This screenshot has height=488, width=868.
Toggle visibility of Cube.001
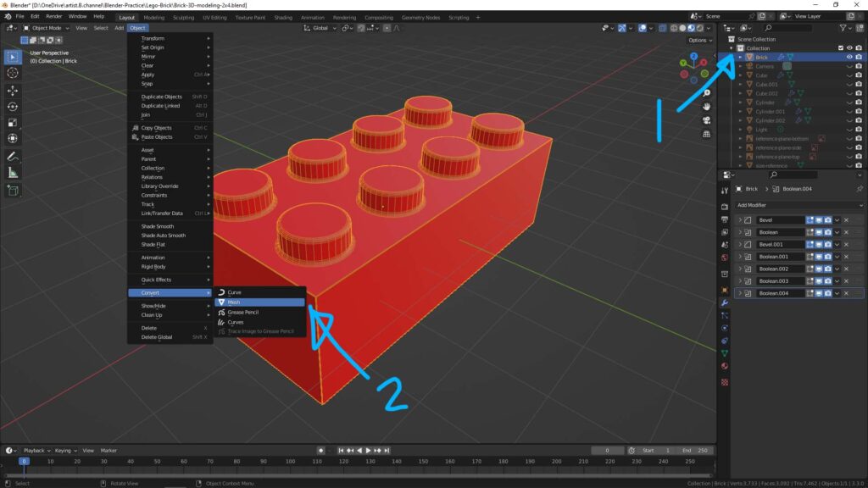point(849,85)
